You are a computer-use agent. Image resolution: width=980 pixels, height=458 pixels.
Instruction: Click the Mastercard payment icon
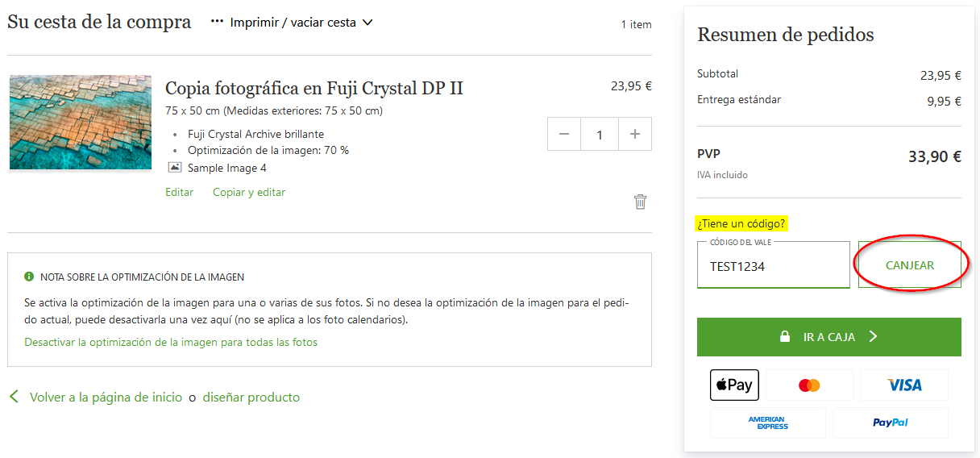tap(809, 385)
